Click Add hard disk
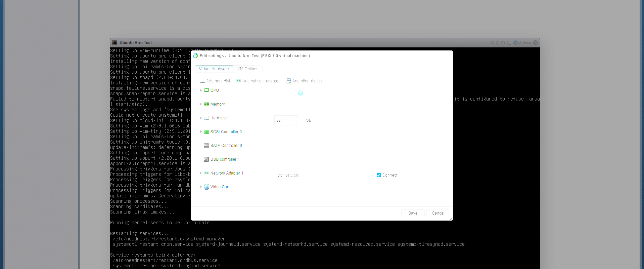Viewport: 644px width, 269px height. pyautogui.click(x=216, y=81)
